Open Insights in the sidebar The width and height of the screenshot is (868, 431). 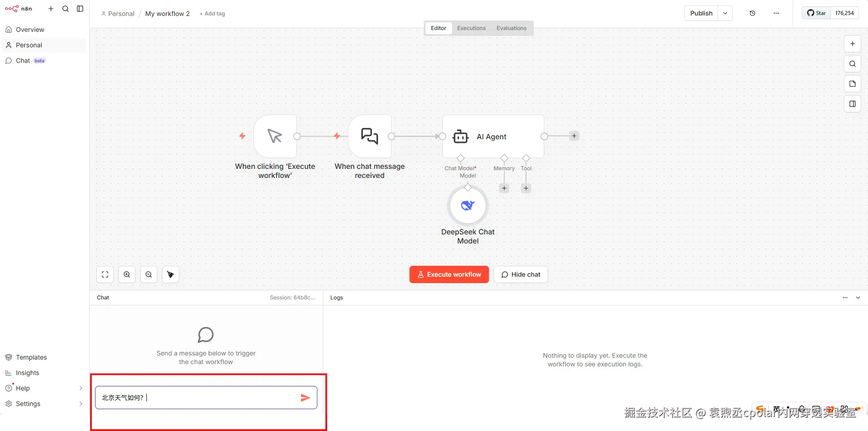pos(44,373)
